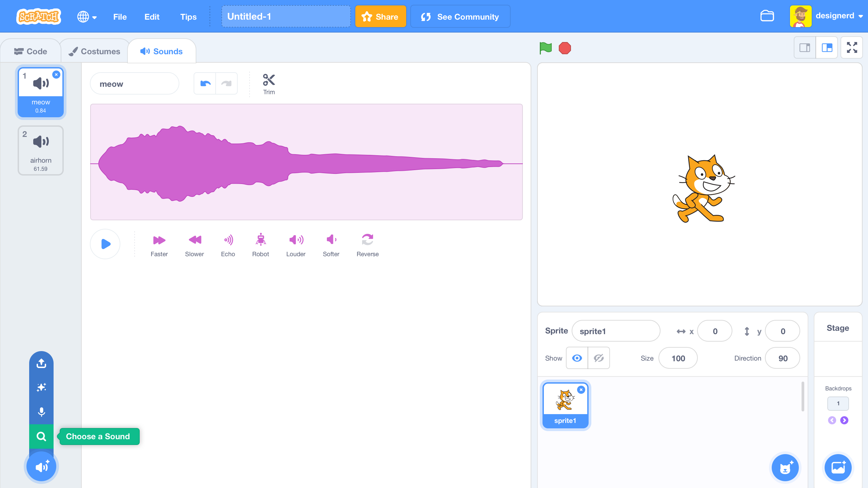The image size is (868, 488).
Task: Show the sprite using the eye toggle
Action: tap(576, 358)
